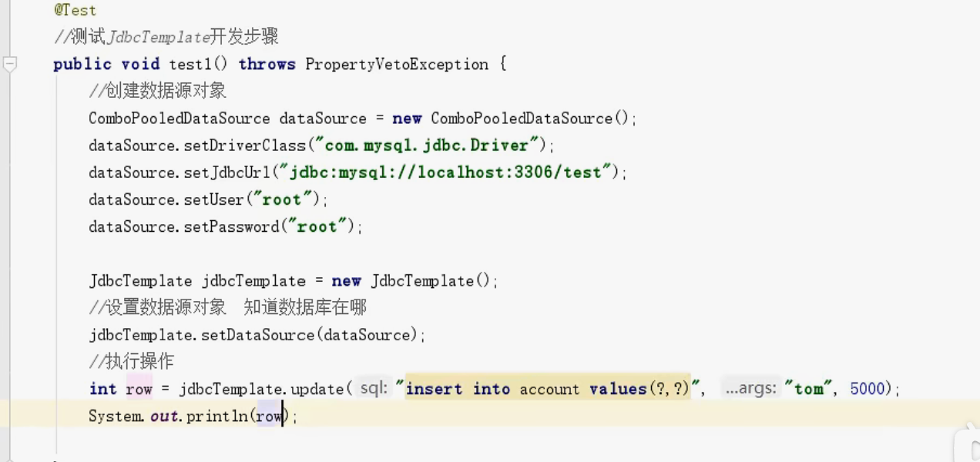Select comment "//执行操作"

coord(131,362)
